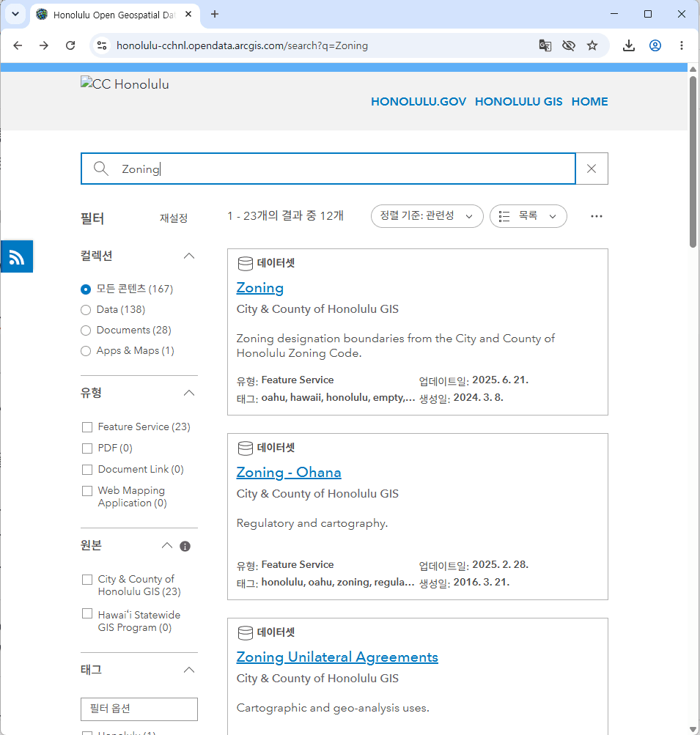Open the 정렬 기준: 관련성 sort dropdown
The height and width of the screenshot is (735, 700).
point(427,216)
